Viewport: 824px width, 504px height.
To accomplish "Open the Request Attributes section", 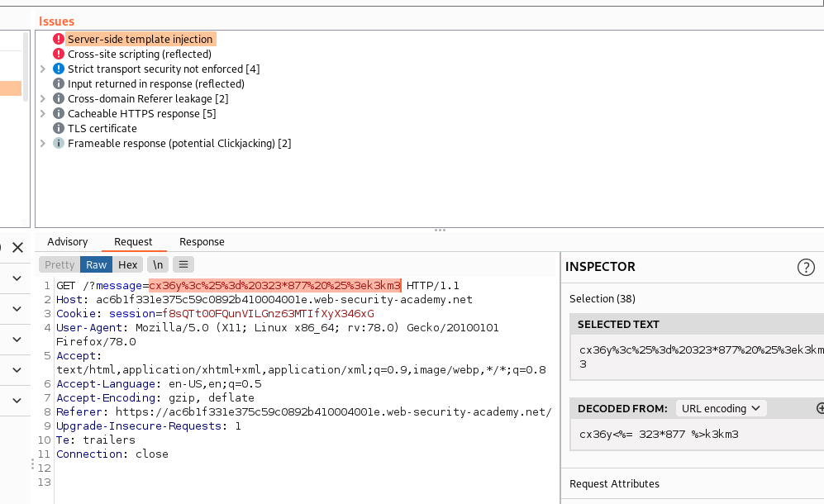I will [614, 484].
